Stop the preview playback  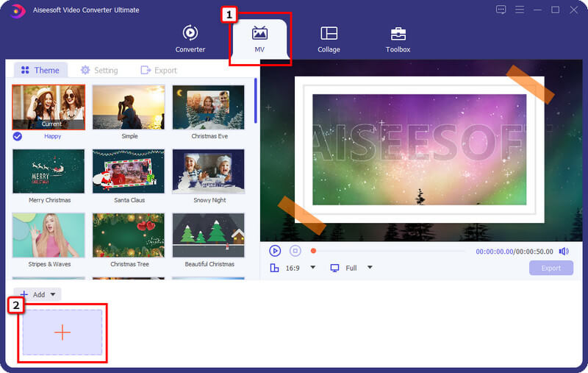[295, 251]
